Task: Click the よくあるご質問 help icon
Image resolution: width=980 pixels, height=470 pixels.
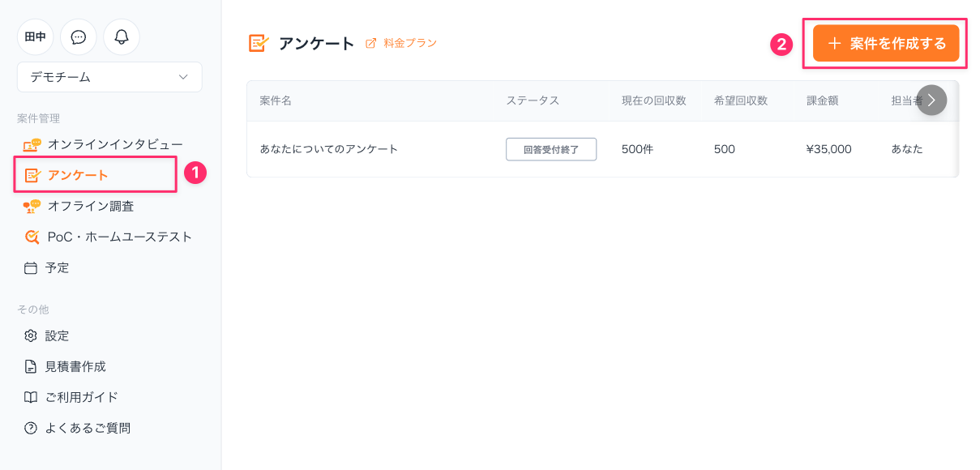Action: 31,428
